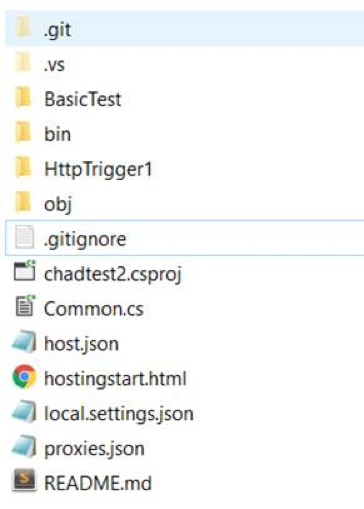Click the host.json file icon
364x509 pixels.
[24, 342]
